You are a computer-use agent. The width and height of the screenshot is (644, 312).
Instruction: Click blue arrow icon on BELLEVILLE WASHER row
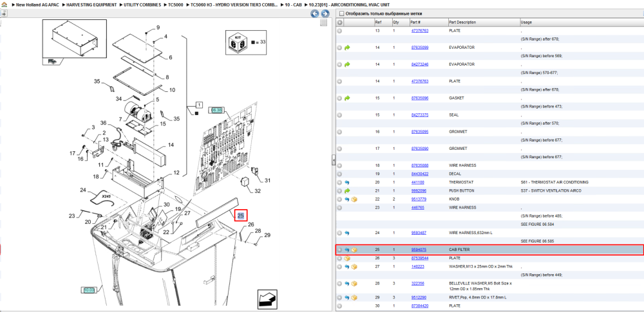coord(347,283)
